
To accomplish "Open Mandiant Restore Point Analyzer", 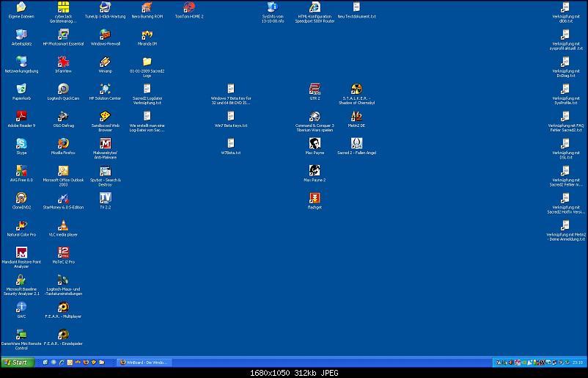I will 21,252.
